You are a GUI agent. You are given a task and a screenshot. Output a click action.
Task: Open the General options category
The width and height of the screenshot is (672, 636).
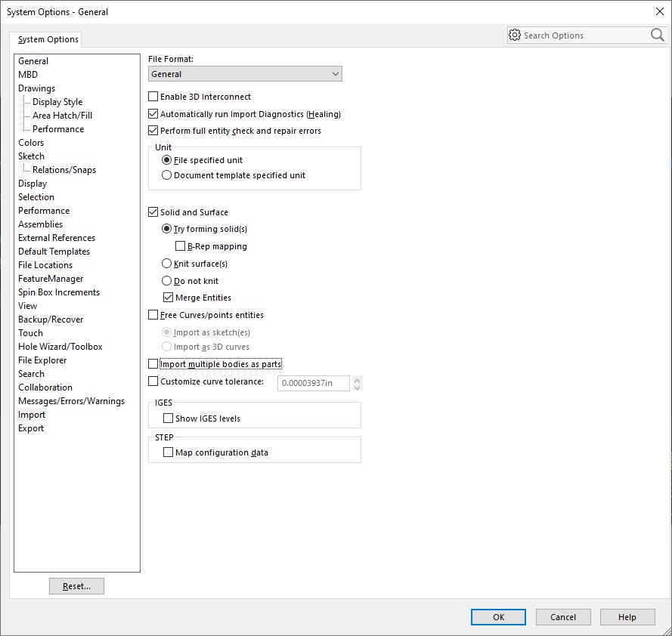33,61
